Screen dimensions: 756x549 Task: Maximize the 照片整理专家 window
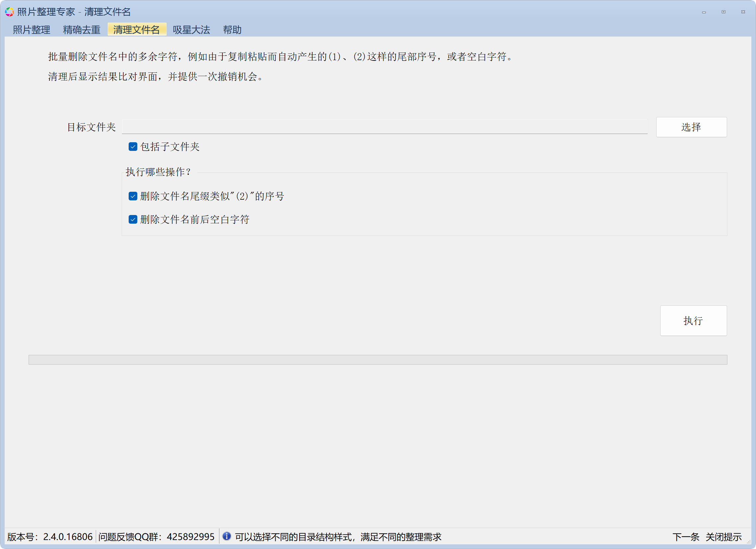pyautogui.click(x=723, y=12)
